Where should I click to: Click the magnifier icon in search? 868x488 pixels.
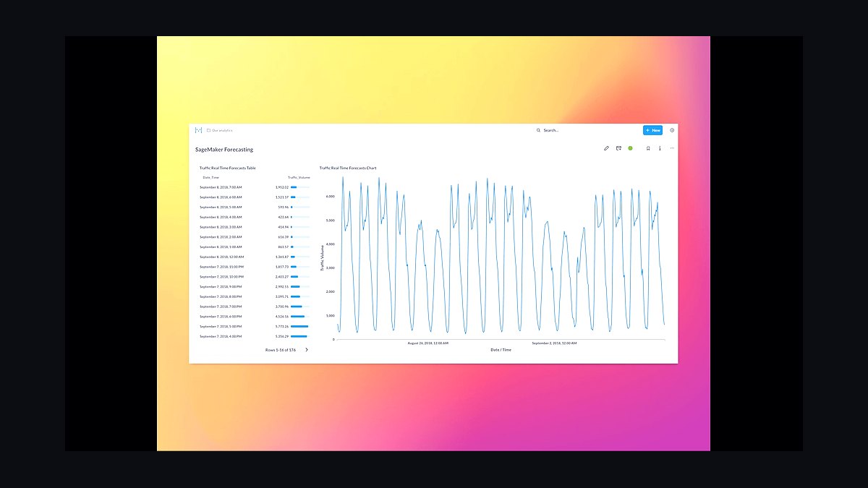[x=538, y=130]
